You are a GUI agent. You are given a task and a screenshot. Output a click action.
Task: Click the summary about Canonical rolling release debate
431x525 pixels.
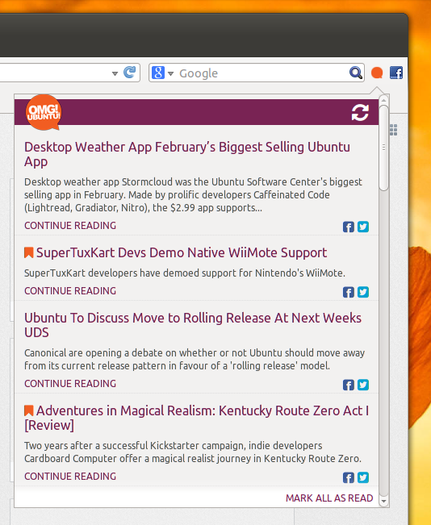194,359
